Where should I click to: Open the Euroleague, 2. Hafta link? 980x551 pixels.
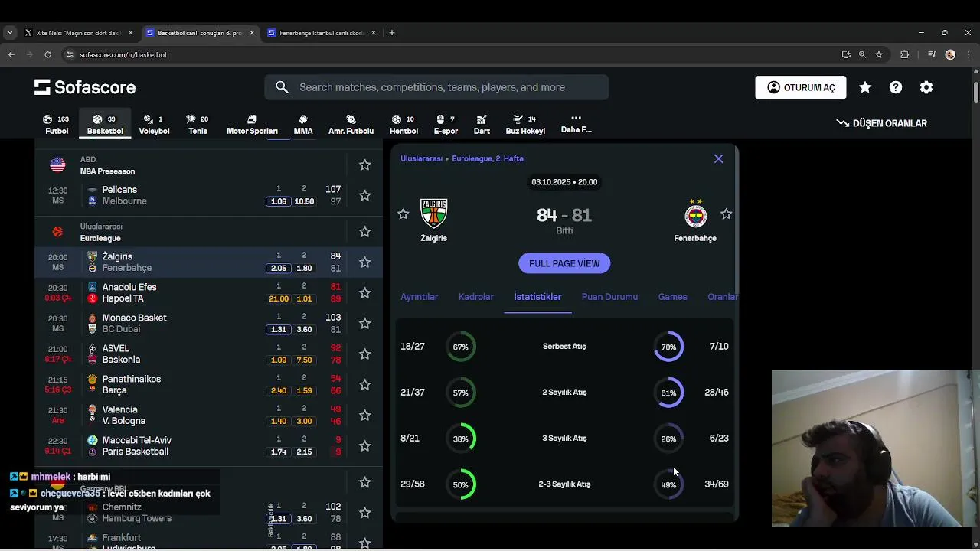488,158
